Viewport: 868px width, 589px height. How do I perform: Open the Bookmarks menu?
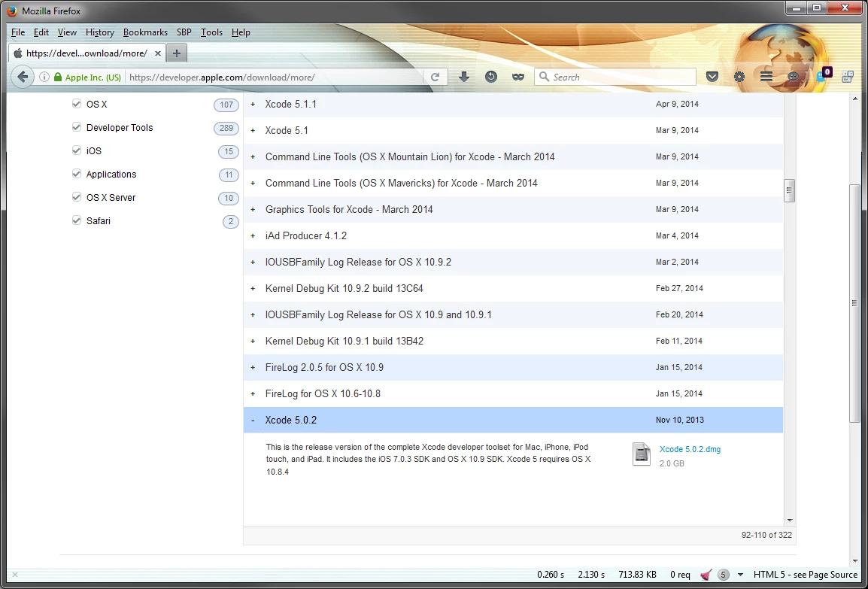click(145, 32)
